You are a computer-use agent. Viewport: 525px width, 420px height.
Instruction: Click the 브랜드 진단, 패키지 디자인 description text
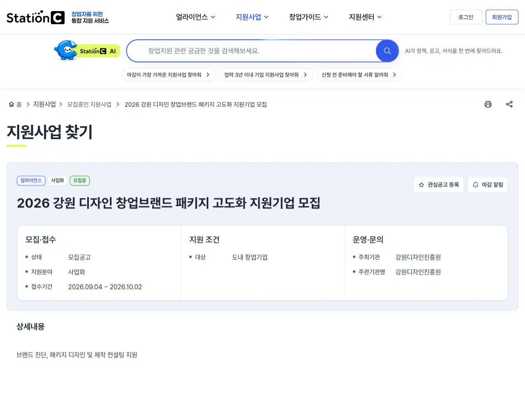pyautogui.click(x=77, y=355)
